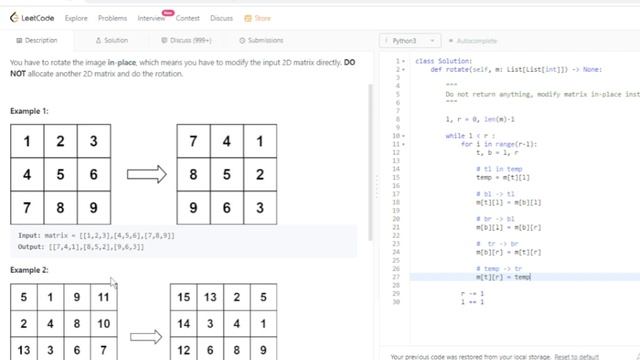Click the 'Do not return anything' docstring line

coord(542,94)
